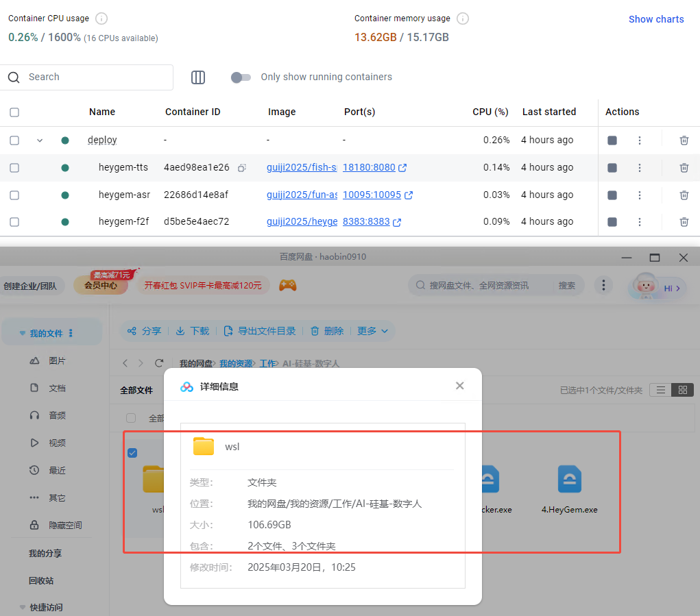Collapse the deploy container group
Screen dimensions: 700x616
point(40,140)
